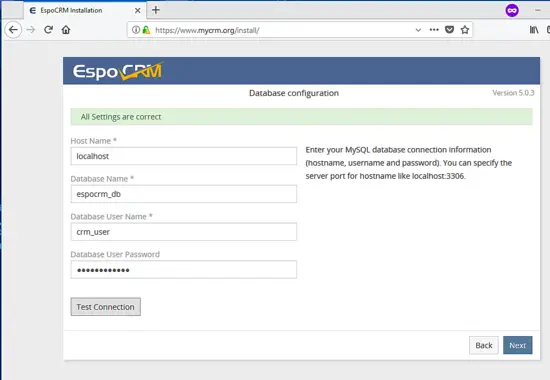Click the 'Database configuration' heading

(x=294, y=93)
